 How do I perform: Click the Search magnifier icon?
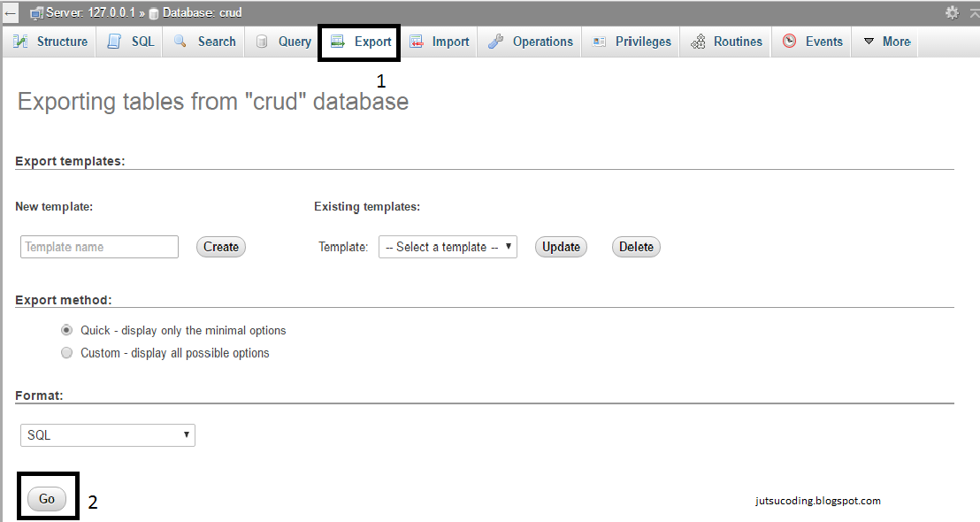[x=180, y=41]
